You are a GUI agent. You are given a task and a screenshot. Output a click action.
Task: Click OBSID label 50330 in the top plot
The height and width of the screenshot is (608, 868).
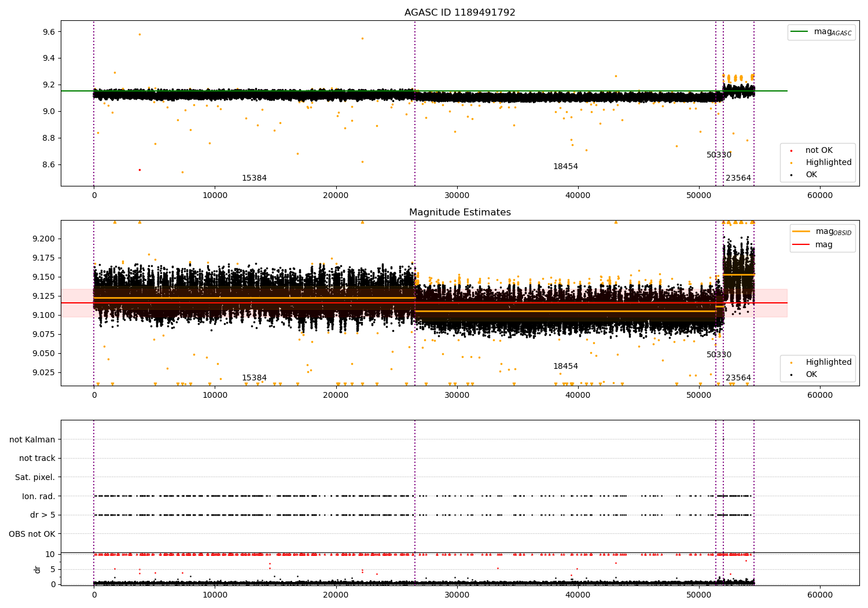[719, 155]
